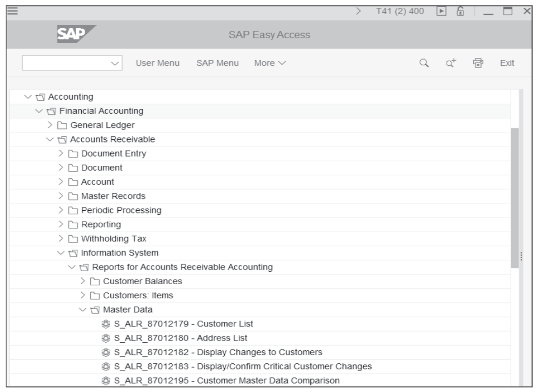
Task: Click the search magnifier icon
Action: (x=423, y=63)
